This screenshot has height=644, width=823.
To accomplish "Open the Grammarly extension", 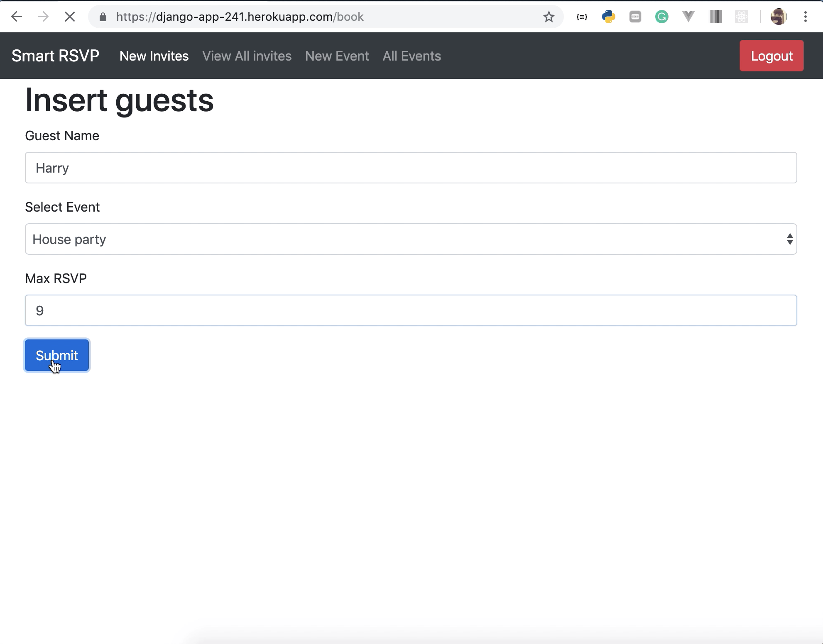I will [x=661, y=17].
